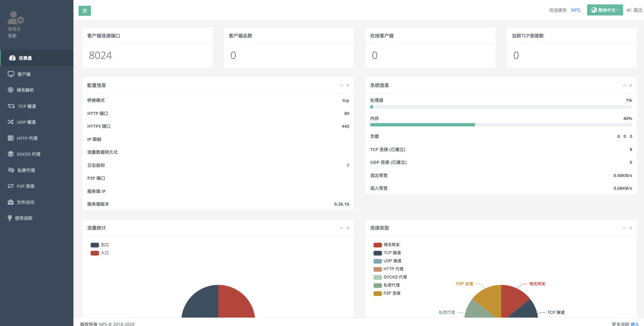Image resolution: width=644 pixels, height=326 pixels.
Task: Click the 使用说明 lightbulb icon
Action: click(x=10, y=218)
